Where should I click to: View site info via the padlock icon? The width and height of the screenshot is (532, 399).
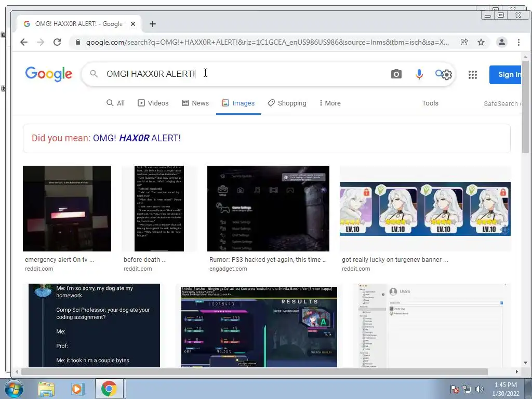click(x=78, y=42)
